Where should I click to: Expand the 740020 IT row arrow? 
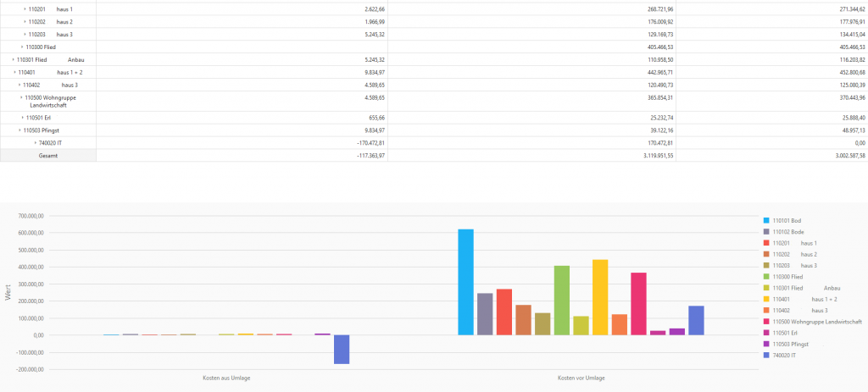point(36,142)
